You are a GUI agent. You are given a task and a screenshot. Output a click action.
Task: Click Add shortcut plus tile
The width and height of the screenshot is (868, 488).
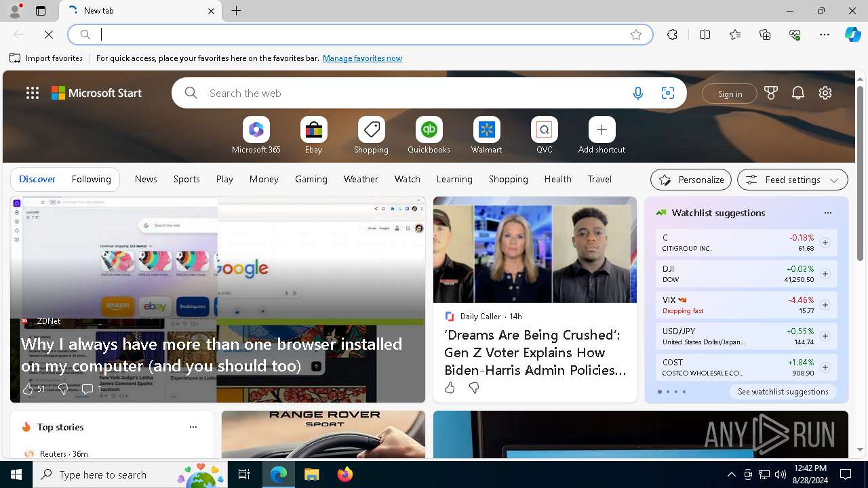601,136
